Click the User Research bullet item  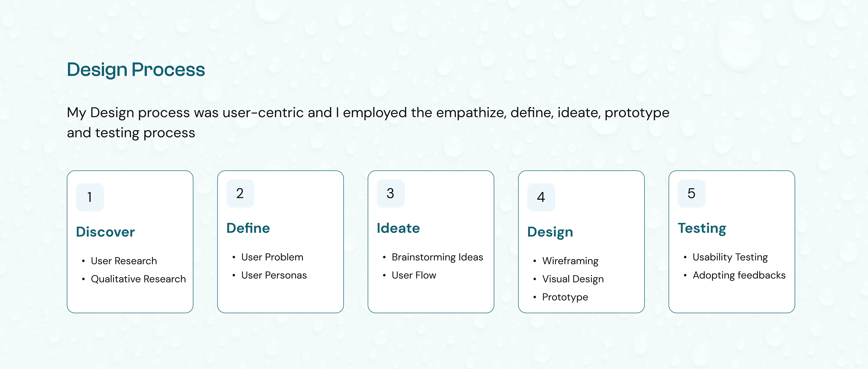[124, 261]
